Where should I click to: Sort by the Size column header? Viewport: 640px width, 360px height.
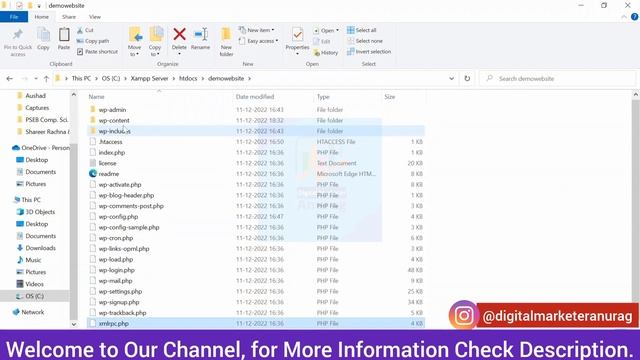coord(390,97)
